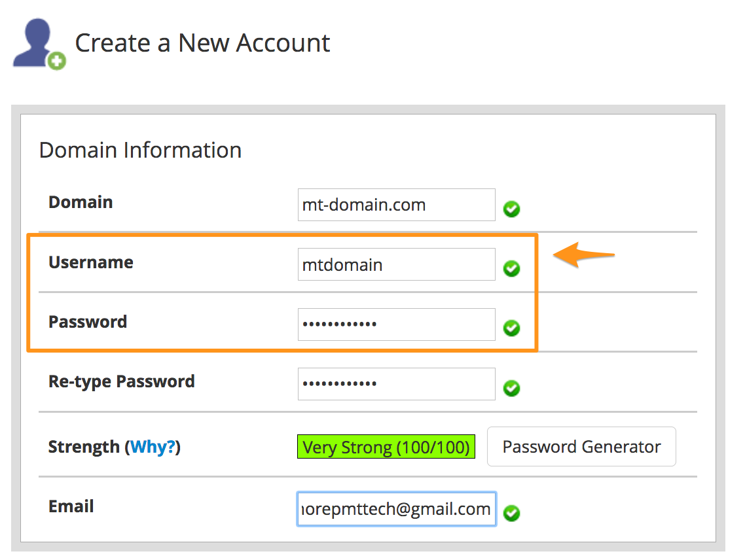Screen dimensions: 745x560
Task: Click the orange arrow pointing at Username
Action: (584, 255)
